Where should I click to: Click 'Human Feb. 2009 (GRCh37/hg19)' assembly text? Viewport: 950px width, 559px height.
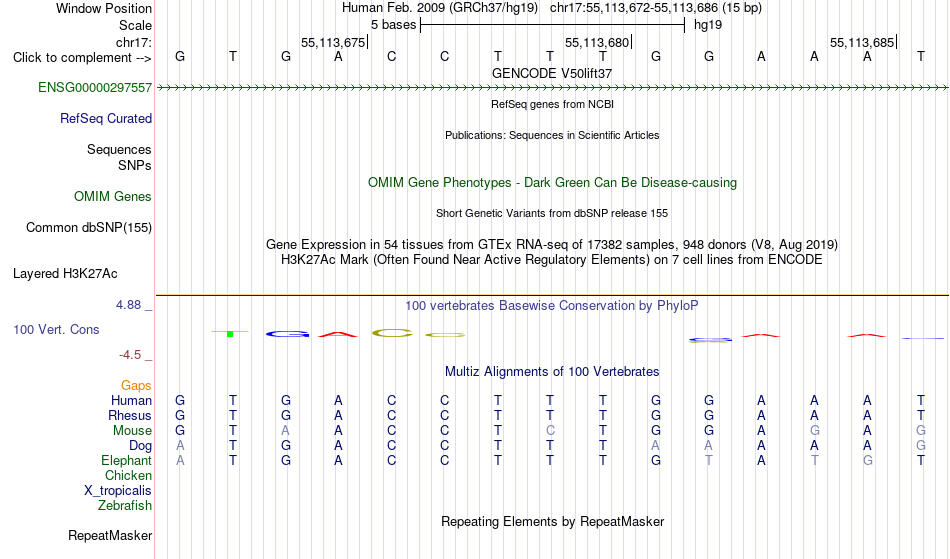[x=440, y=8]
